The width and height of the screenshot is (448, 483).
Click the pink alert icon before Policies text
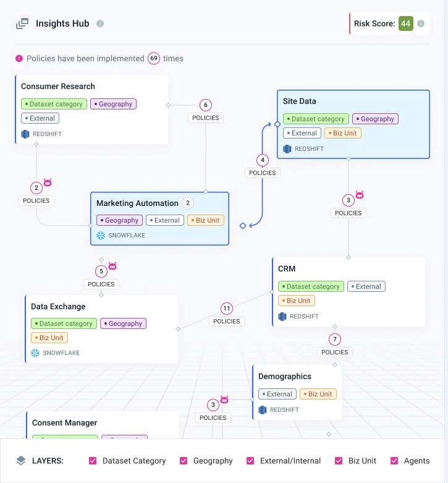pyautogui.click(x=19, y=59)
